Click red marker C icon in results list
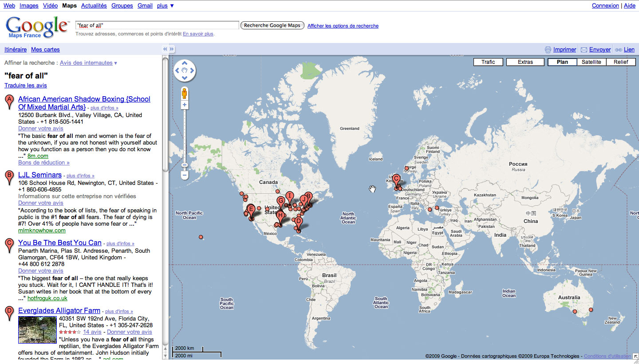This screenshot has height=364, width=639. tap(9, 246)
